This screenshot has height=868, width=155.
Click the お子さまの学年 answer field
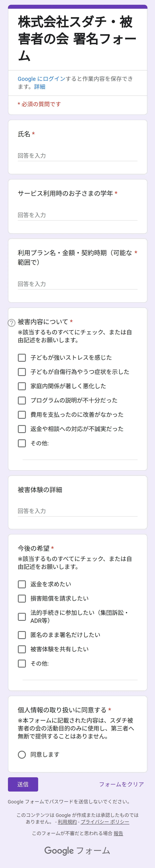77,215
